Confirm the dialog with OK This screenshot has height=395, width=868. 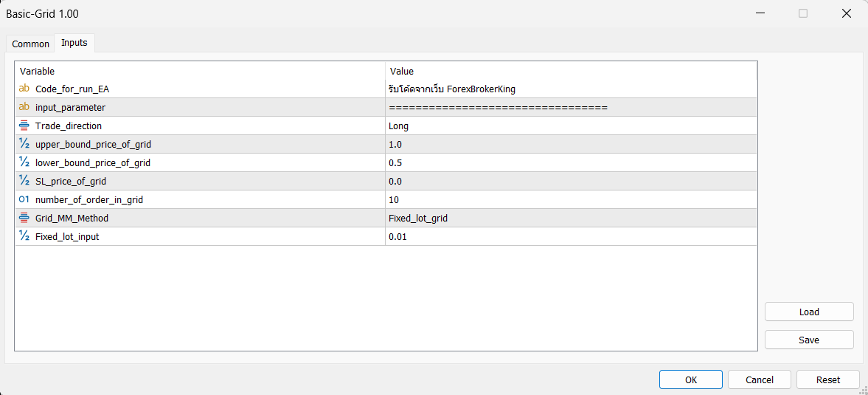(691, 380)
